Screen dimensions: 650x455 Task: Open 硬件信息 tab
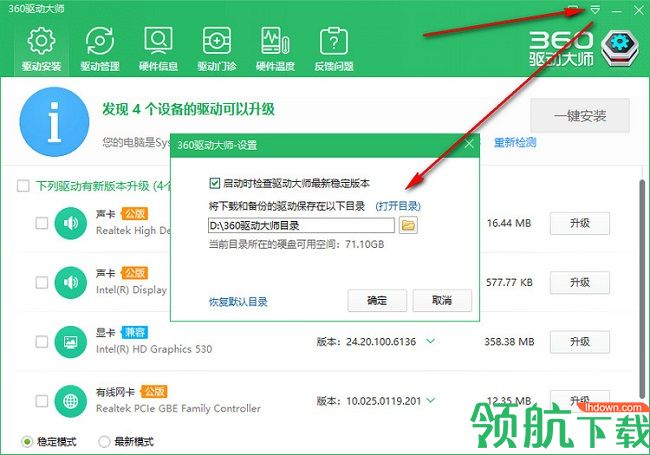coord(158,49)
